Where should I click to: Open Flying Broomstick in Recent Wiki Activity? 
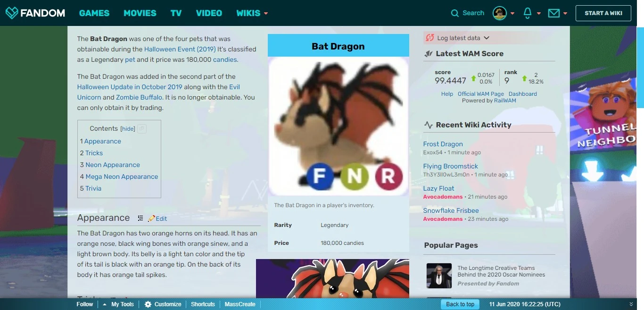[451, 166]
